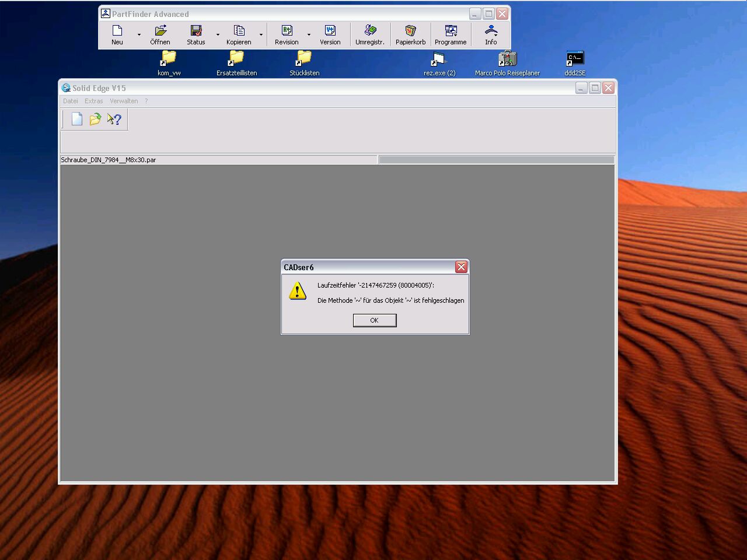Click 'Die Methode' error line in dialog
Viewport: 747px width, 560px height.
(x=391, y=300)
